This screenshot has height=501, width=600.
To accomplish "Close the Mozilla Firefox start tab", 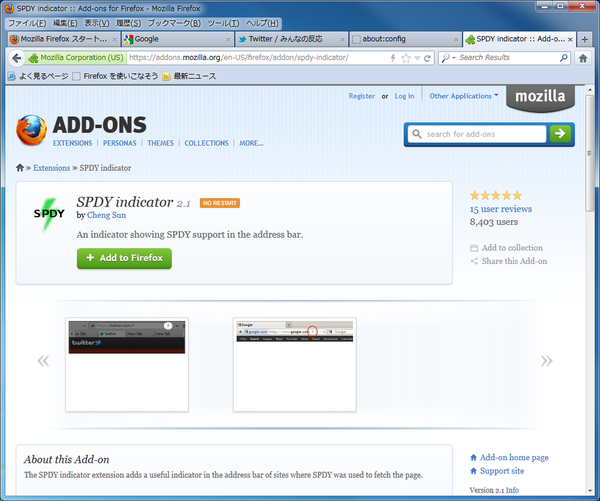I will [114, 39].
